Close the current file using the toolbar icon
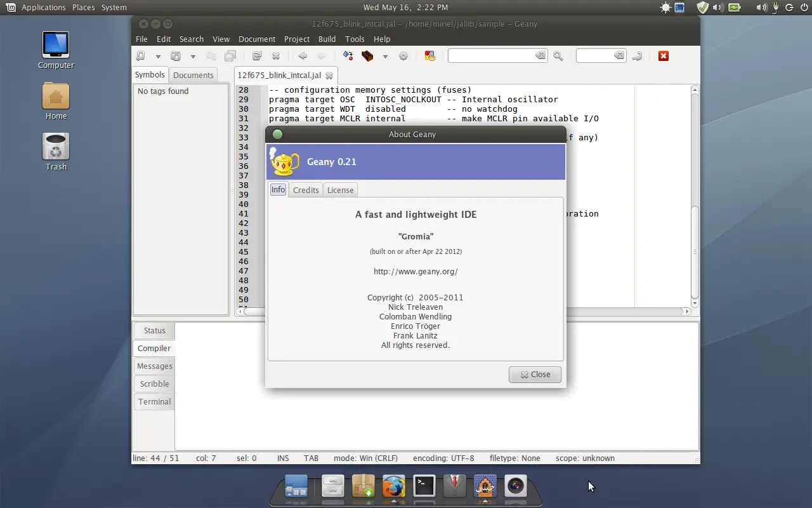Image resolution: width=812 pixels, height=508 pixels. click(x=276, y=56)
